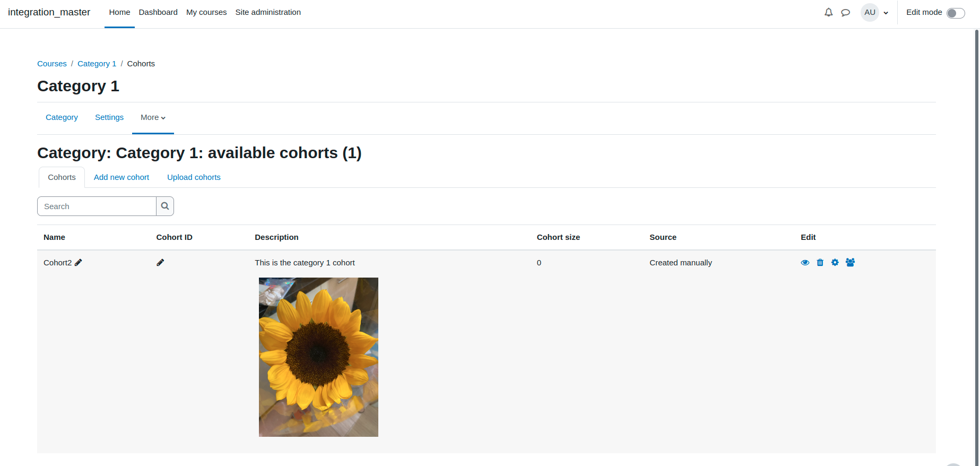The image size is (980, 466).
Task: Click the integration_master site name
Action: [49, 12]
